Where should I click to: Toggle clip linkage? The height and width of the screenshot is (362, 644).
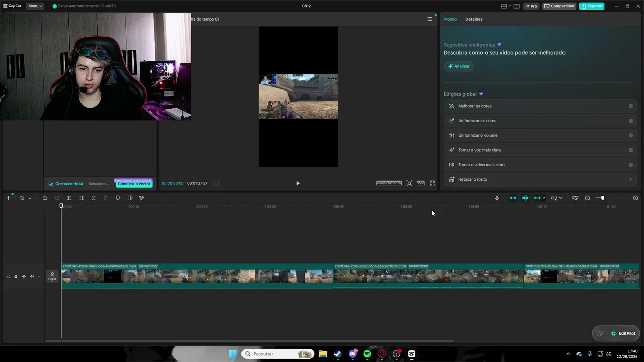pyautogui.click(x=537, y=198)
